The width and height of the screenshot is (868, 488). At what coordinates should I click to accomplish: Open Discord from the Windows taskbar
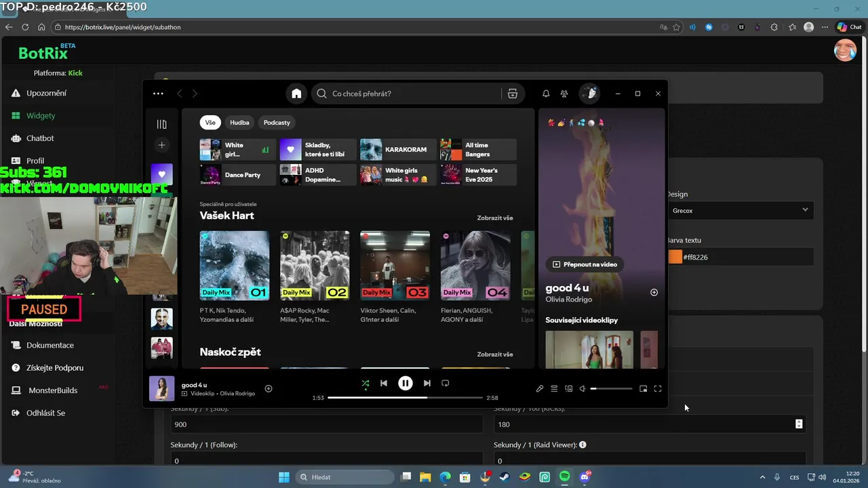[x=585, y=477]
